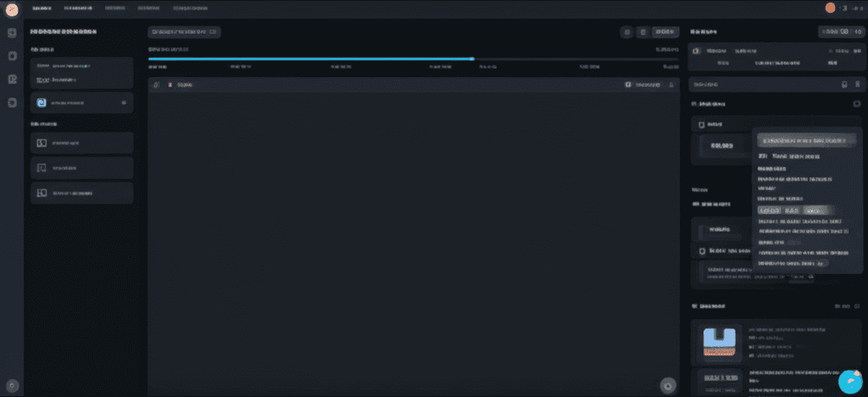This screenshot has height=397, width=868.
Task: Click the bottom-most circular icon in left sidebar
Action: point(13,385)
